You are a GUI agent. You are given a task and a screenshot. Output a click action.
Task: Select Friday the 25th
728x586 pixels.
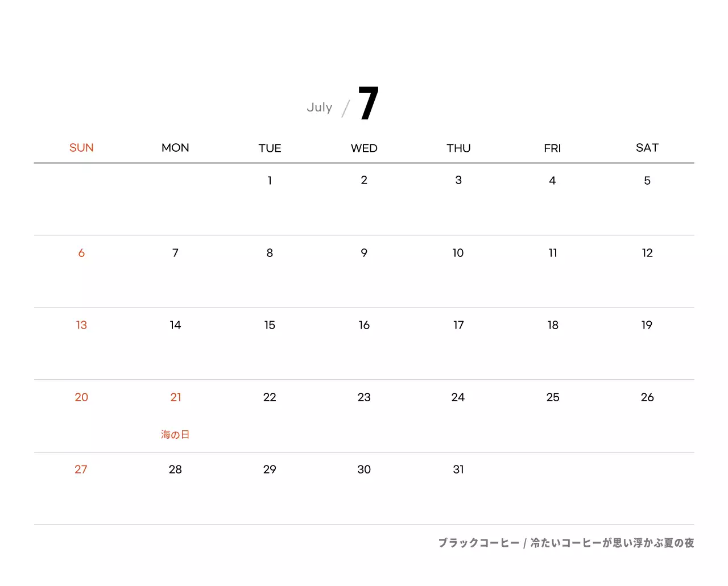pyautogui.click(x=553, y=397)
